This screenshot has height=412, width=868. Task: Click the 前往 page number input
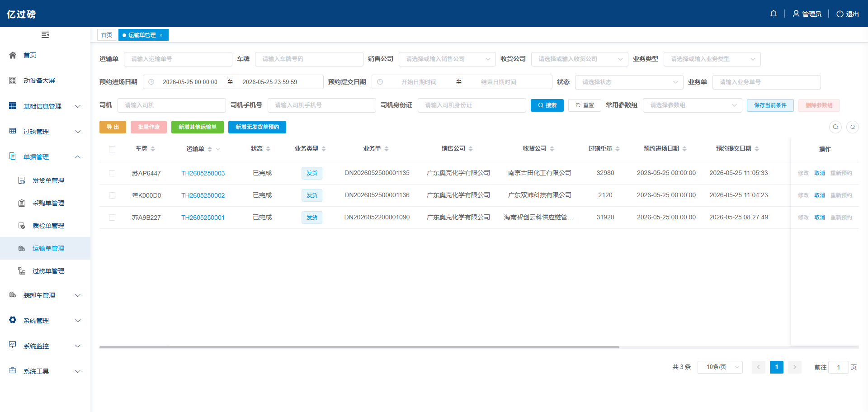[x=839, y=367]
